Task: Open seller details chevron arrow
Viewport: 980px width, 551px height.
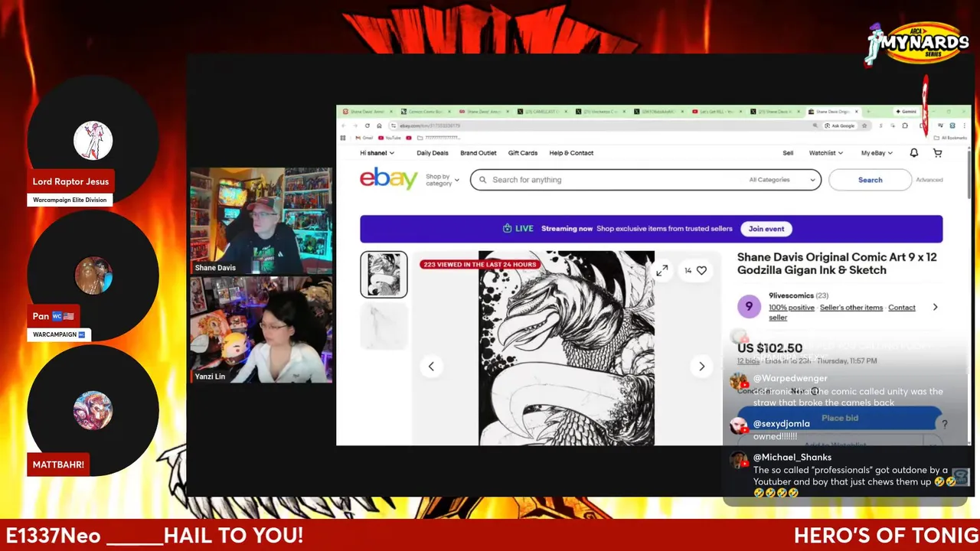Action: point(935,307)
